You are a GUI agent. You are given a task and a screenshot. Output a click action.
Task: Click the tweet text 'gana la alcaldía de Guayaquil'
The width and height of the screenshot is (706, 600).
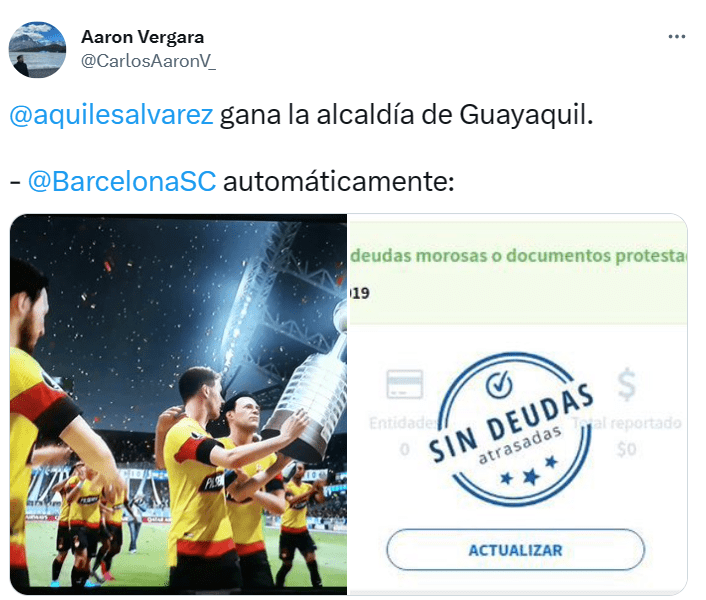pyautogui.click(x=406, y=114)
